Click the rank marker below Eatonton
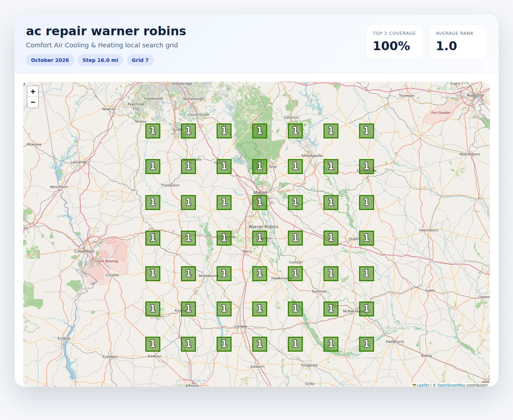The image size is (513, 420). (295, 131)
